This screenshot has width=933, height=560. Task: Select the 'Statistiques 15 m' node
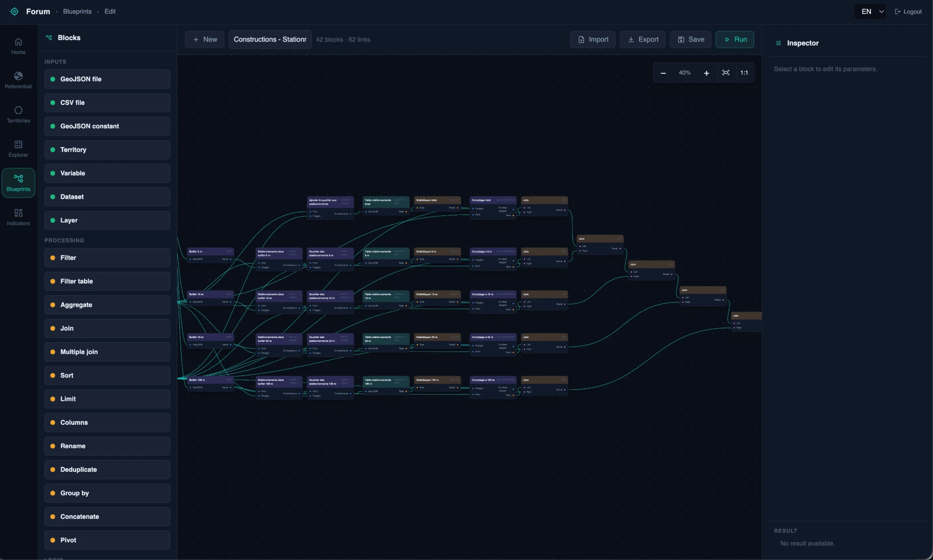(438, 298)
